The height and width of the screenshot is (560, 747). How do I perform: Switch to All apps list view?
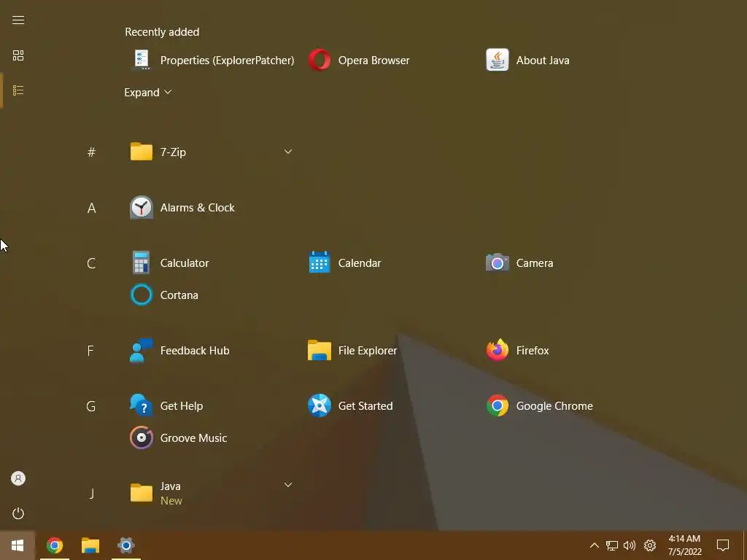pyautogui.click(x=18, y=90)
